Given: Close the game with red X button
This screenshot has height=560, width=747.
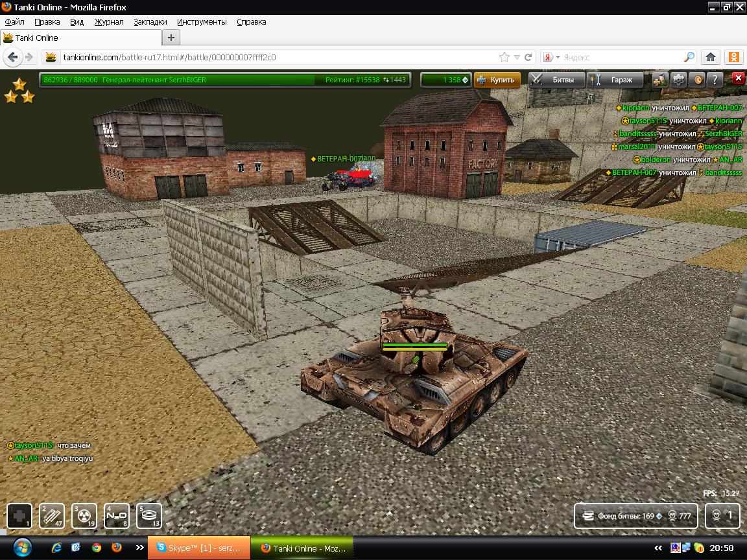Looking at the screenshot, I should coord(739,78).
